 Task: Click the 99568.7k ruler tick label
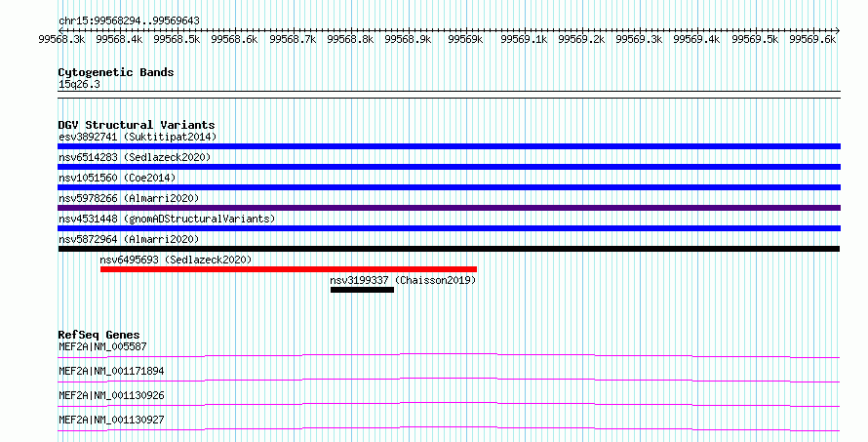tap(293, 39)
